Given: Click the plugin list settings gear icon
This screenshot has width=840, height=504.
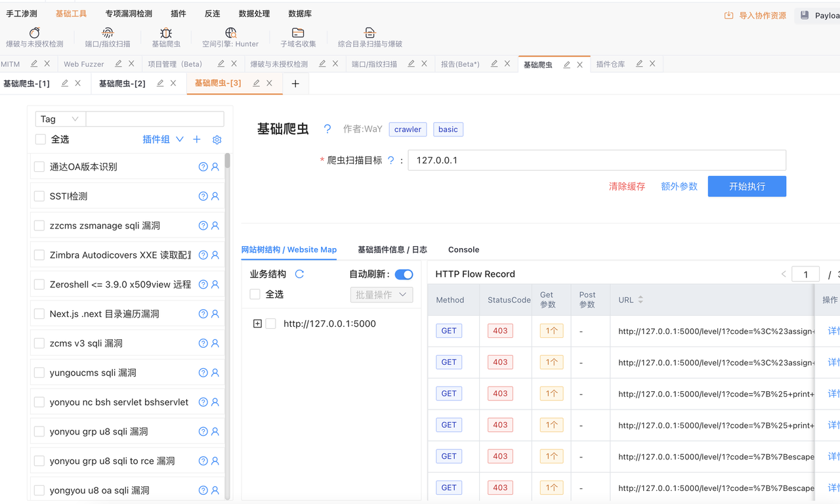Looking at the screenshot, I should coord(217,140).
